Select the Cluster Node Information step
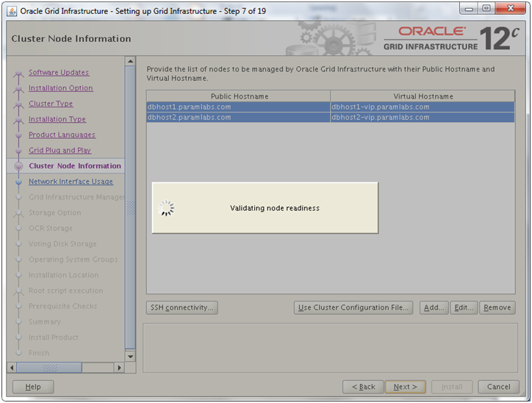The width and height of the screenshot is (532, 403). (x=75, y=166)
